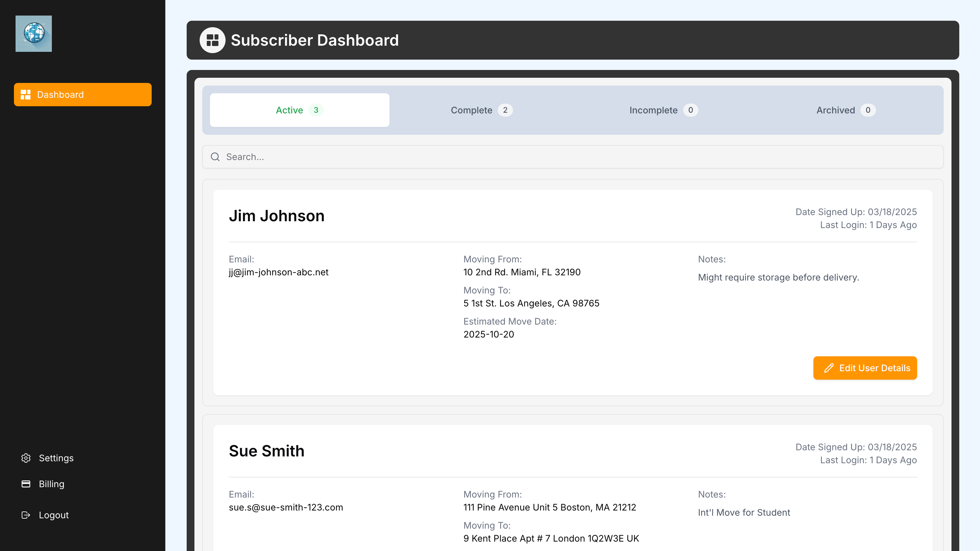The height and width of the screenshot is (551, 980).
Task: Click the Subscriber Dashboard header icon
Action: coord(212,40)
